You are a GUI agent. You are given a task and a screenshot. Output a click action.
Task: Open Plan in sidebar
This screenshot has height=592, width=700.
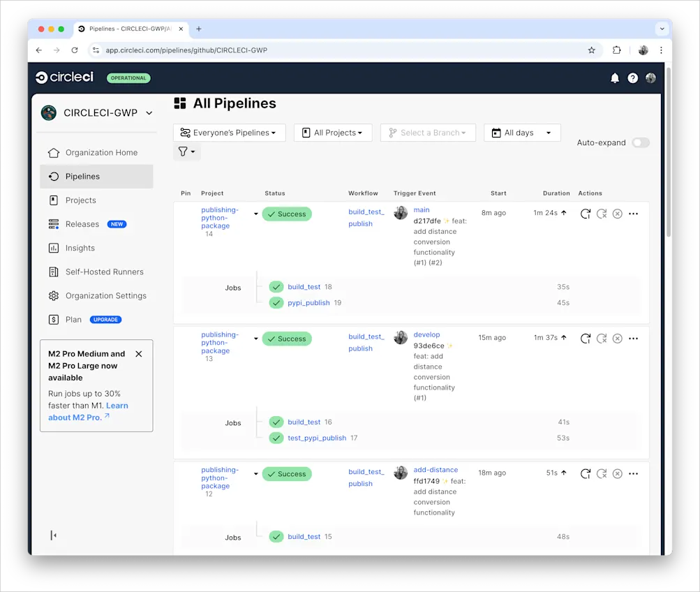96,320
